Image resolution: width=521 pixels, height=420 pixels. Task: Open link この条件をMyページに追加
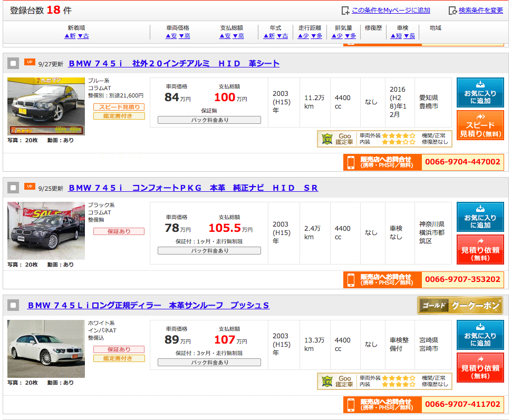pos(391,11)
